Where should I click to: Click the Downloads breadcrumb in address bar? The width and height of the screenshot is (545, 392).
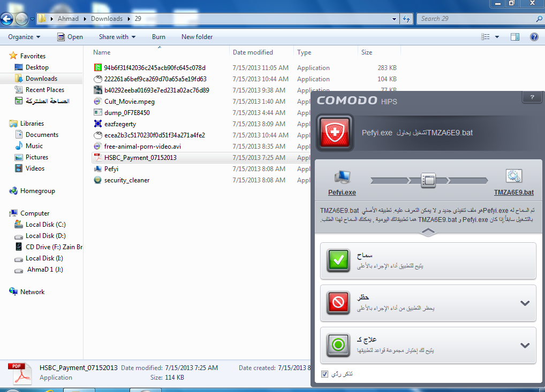pos(107,19)
